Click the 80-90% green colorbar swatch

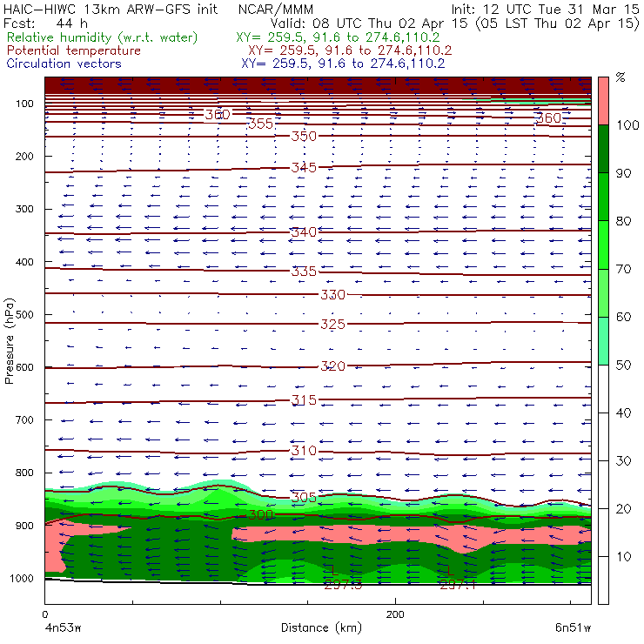pyautogui.click(x=603, y=197)
